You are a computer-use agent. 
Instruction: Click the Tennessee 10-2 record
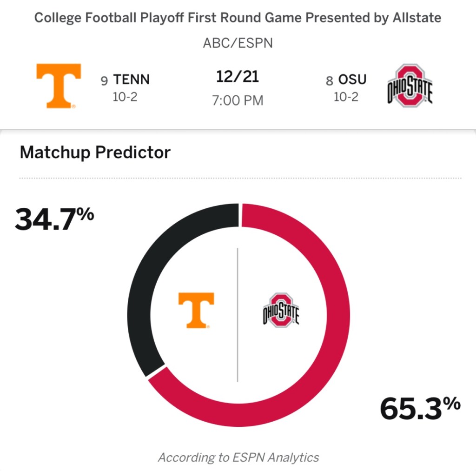(x=125, y=98)
